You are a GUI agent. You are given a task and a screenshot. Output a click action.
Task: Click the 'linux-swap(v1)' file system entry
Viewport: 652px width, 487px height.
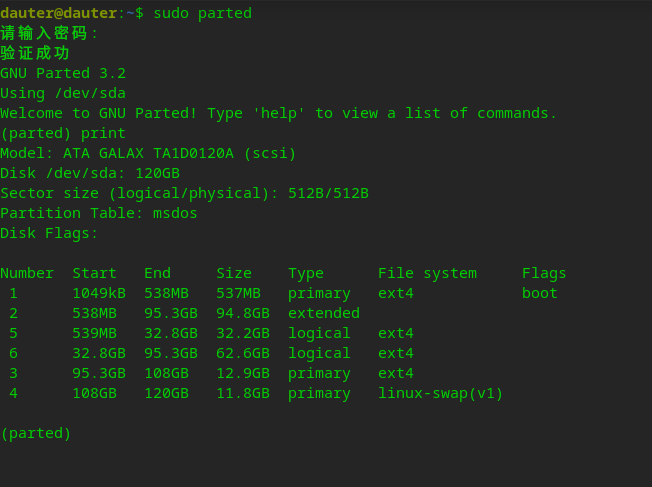click(440, 393)
